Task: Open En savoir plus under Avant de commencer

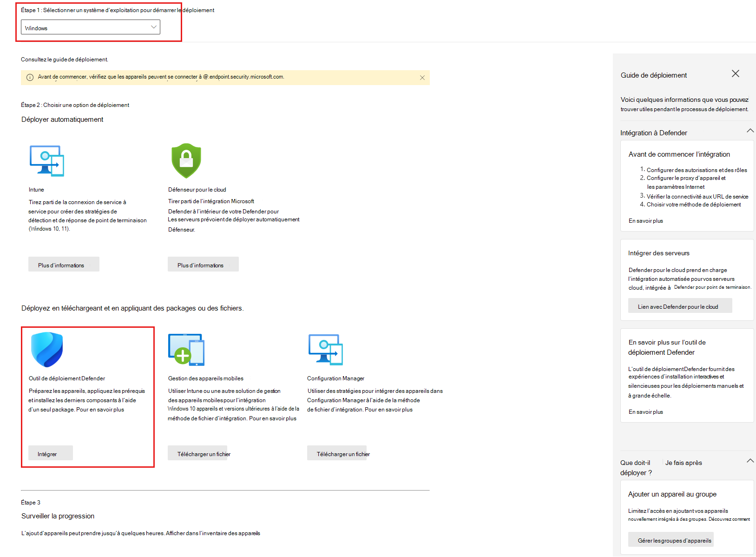Action: click(646, 221)
